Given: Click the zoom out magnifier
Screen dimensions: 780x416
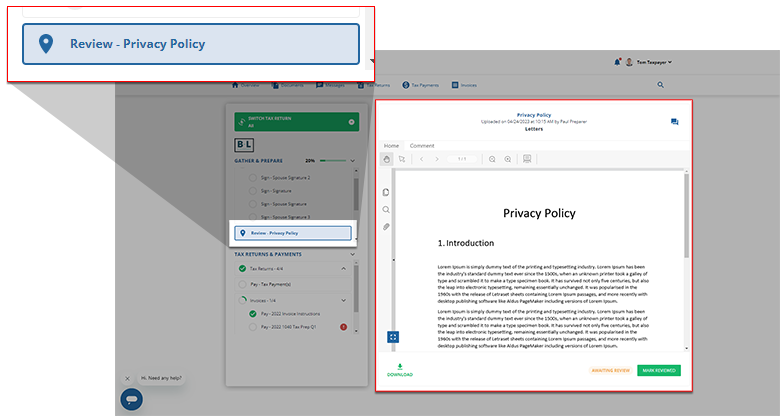Looking at the screenshot, I should (492, 159).
